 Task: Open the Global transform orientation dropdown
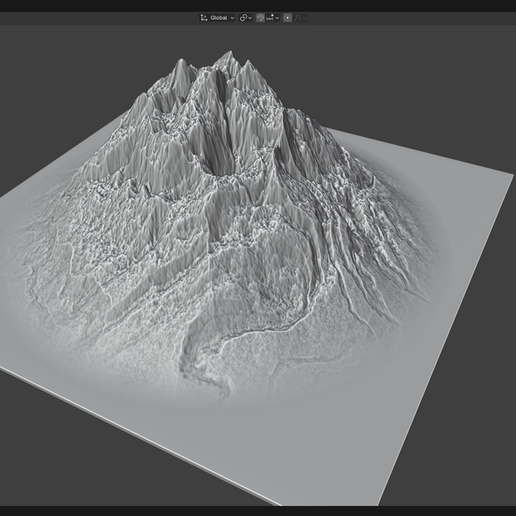click(x=217, y=18)
